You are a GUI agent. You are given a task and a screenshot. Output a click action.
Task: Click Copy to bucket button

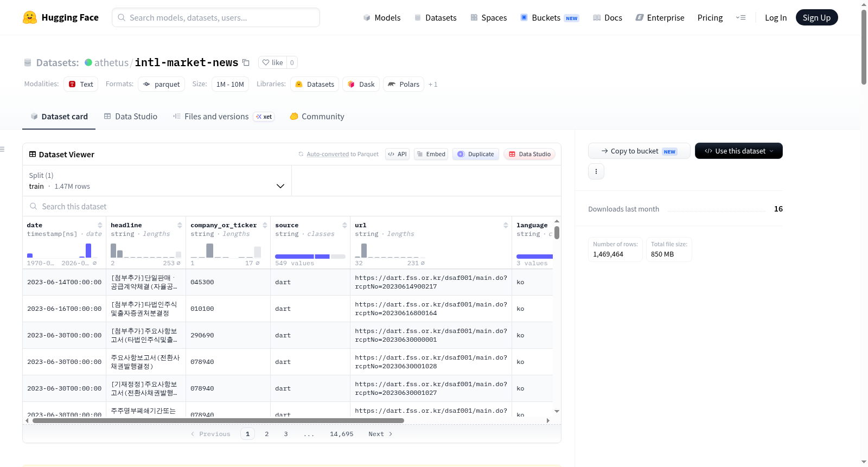pos(639,151)
